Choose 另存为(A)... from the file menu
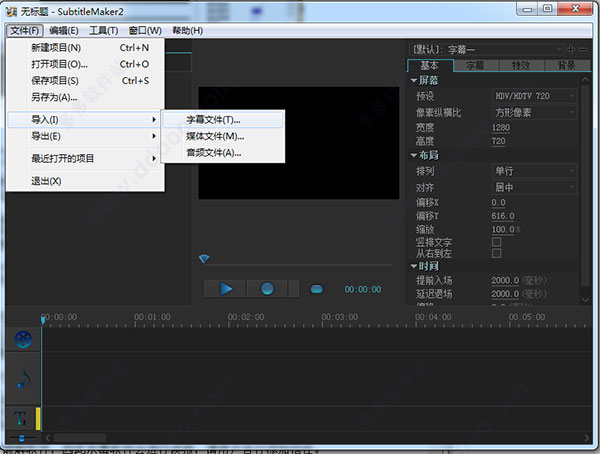 tap(85, 97)
